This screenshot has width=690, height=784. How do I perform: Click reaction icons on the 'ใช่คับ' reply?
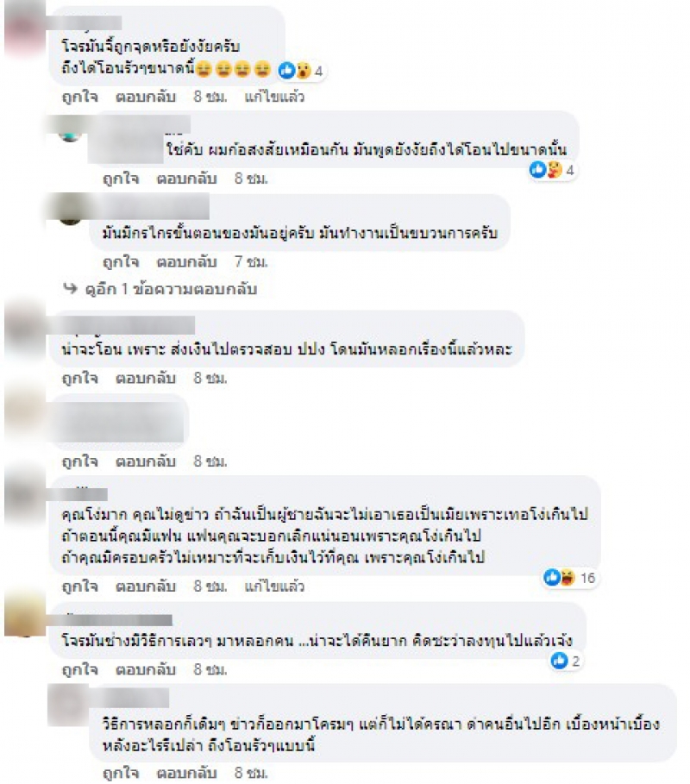point(553,170)
